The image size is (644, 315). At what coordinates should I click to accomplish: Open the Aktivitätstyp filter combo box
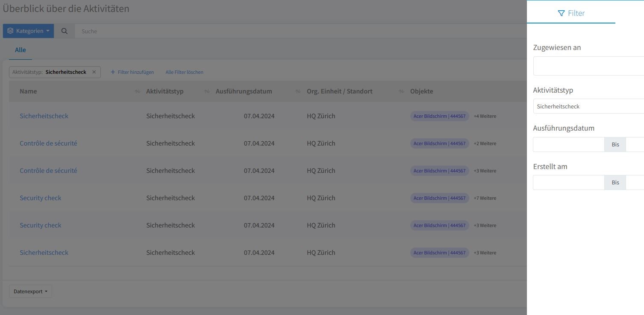tap(588, 106)
